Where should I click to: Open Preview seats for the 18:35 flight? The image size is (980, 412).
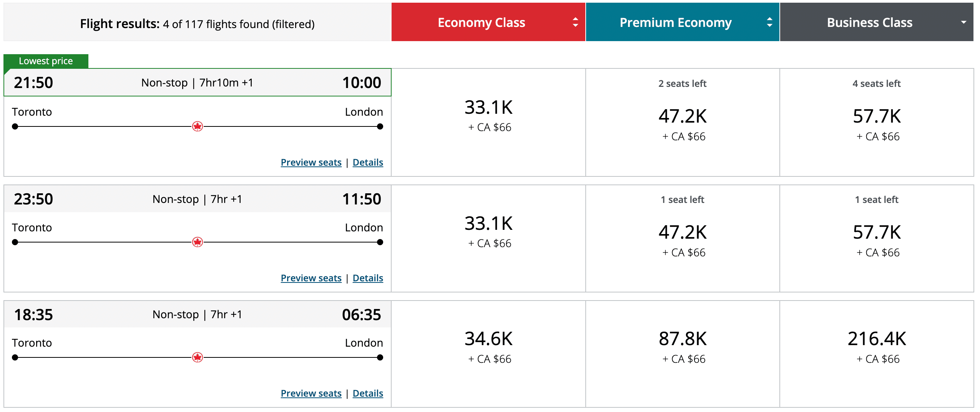tap(311, 393)
